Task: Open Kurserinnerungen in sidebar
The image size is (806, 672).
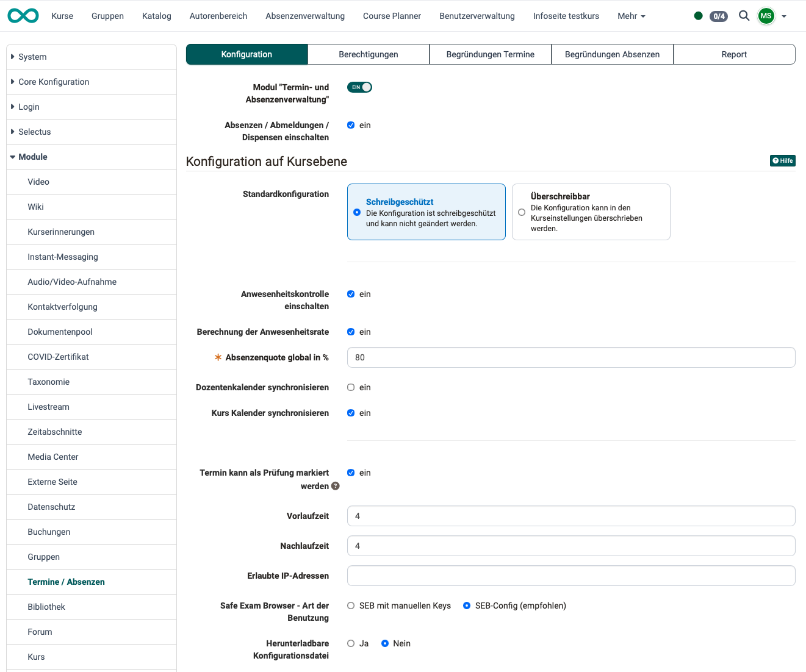Action: tap(92, 232)
